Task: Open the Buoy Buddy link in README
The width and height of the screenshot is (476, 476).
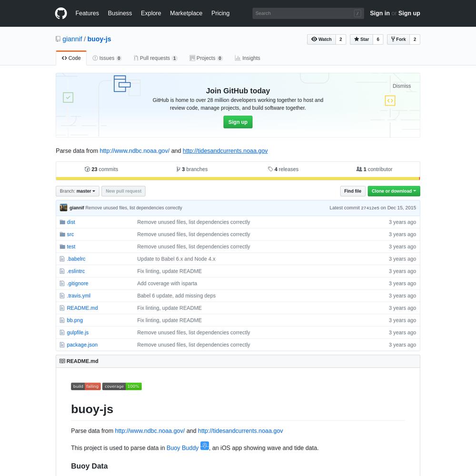Action: point(182,448)
